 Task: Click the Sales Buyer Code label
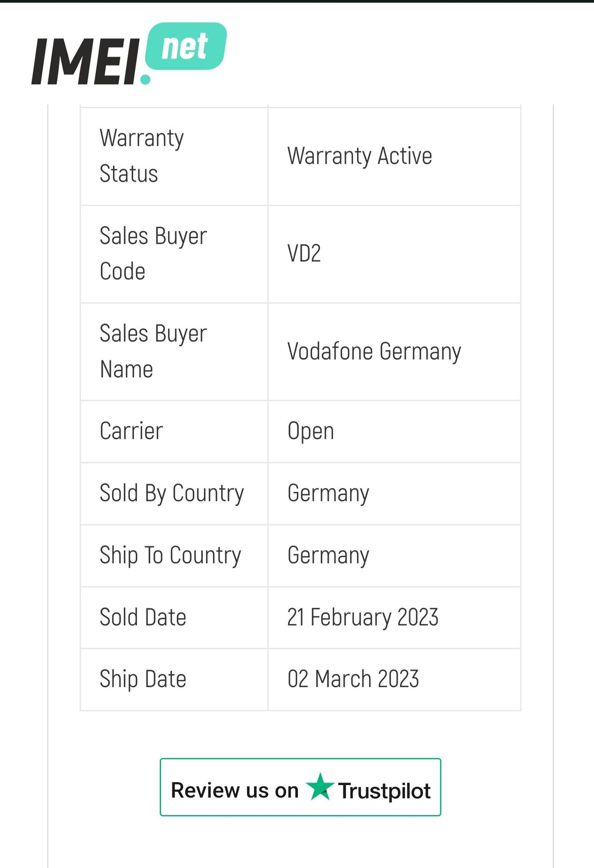pos(153,253)
